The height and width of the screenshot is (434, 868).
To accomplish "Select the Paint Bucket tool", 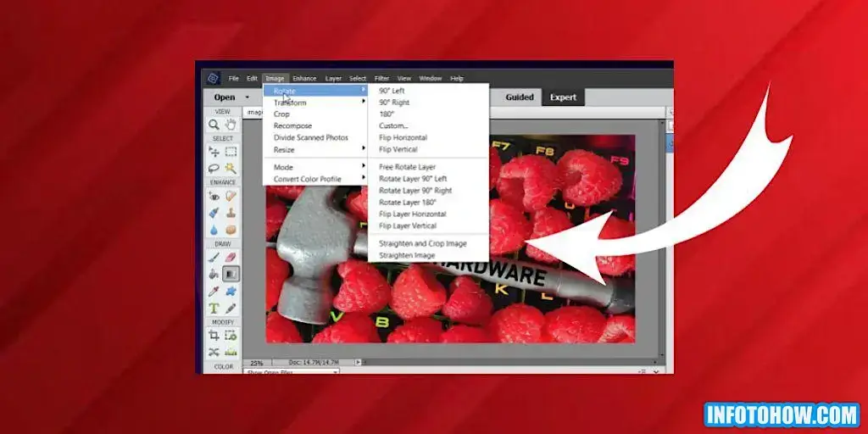I will (x=214, y=274).
